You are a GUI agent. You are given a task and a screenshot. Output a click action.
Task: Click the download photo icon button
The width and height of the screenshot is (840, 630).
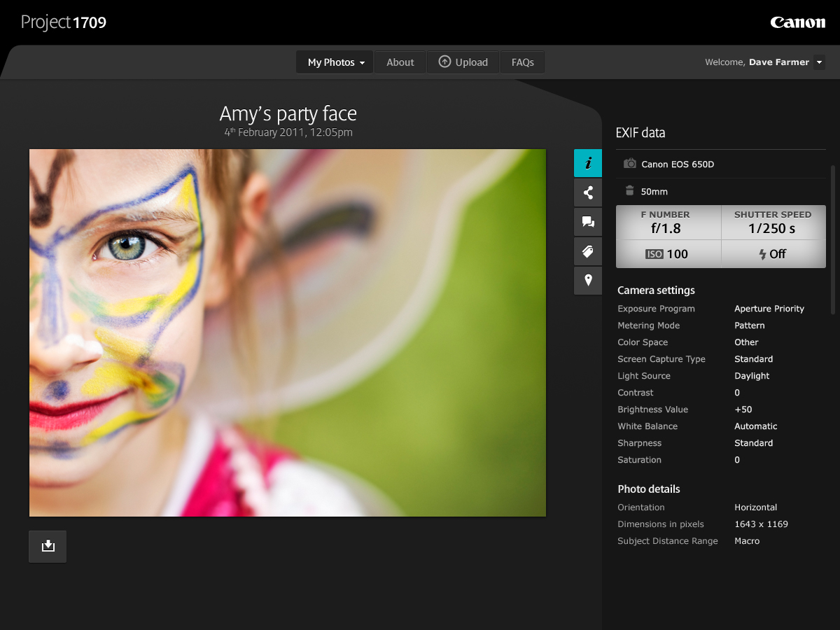click(48, 546)
